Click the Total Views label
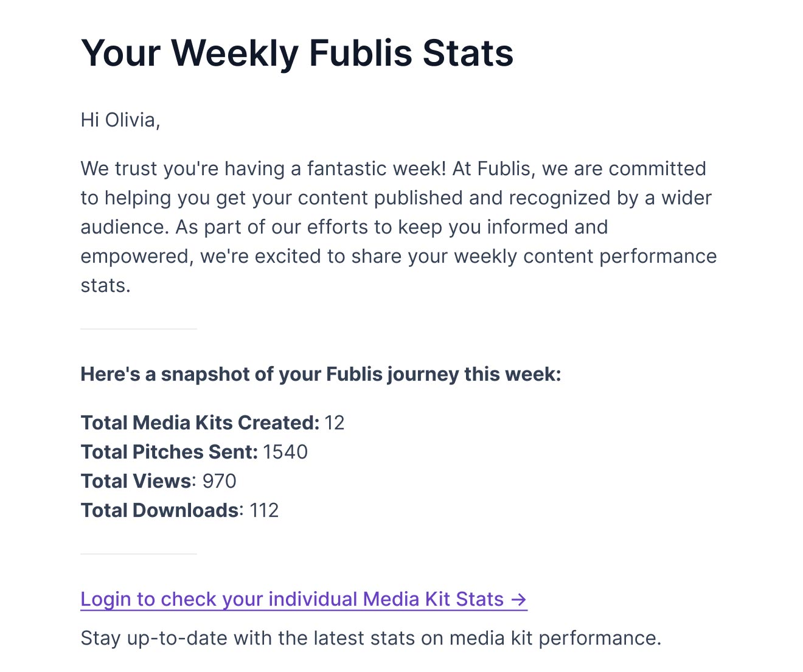The image size is (803, 672). [x=136, y=481]
